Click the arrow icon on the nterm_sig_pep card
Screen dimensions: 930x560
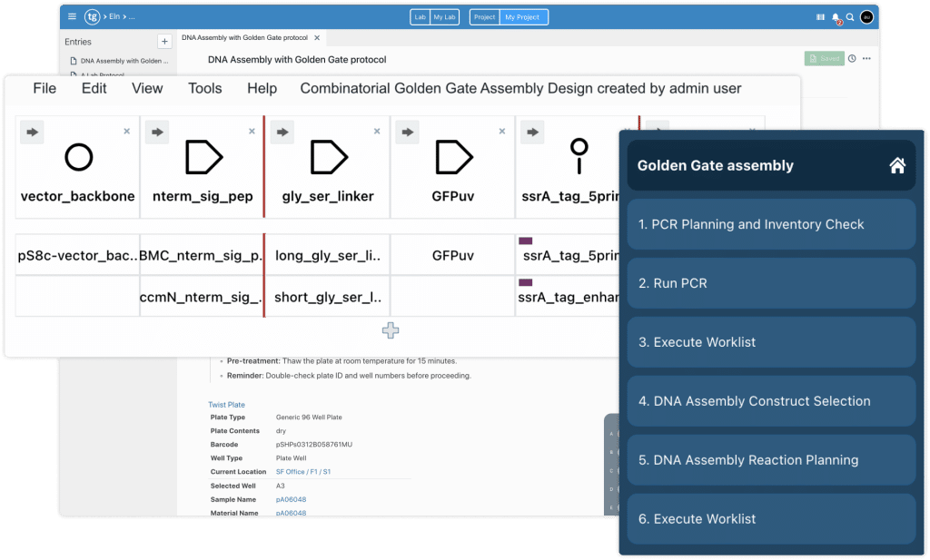click(x=156, y=131)
